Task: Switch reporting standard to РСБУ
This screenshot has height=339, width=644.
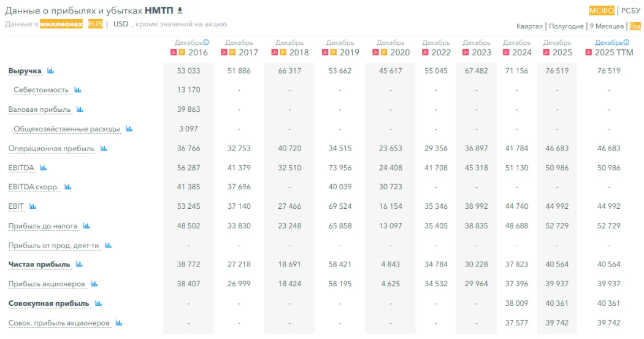Action: point(631,10)
